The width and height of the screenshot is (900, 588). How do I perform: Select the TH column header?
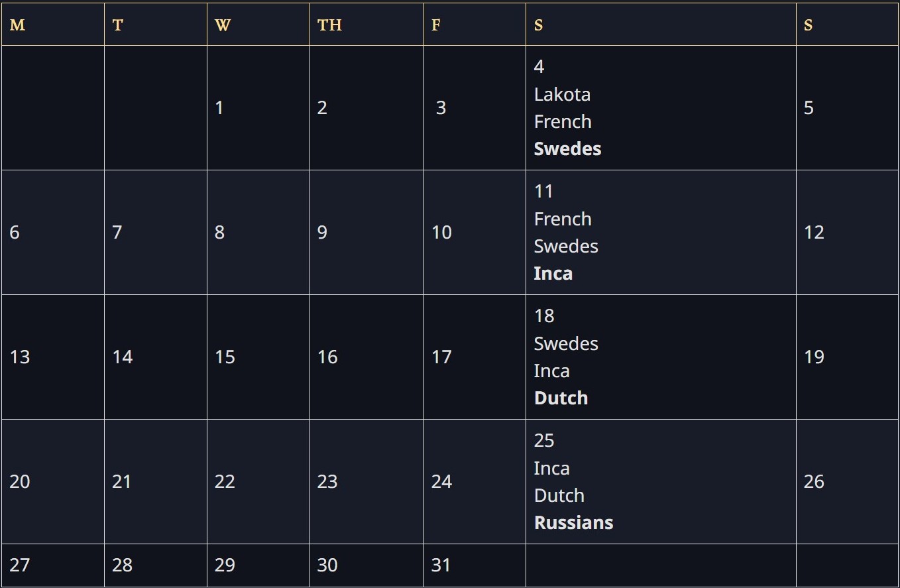pos(329,25)
